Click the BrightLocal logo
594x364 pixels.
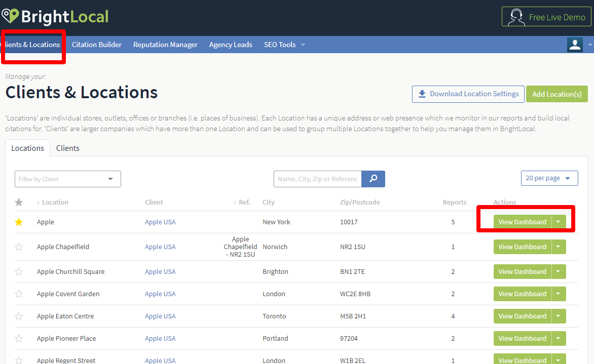pyautogui.click(x=55, y=17)
